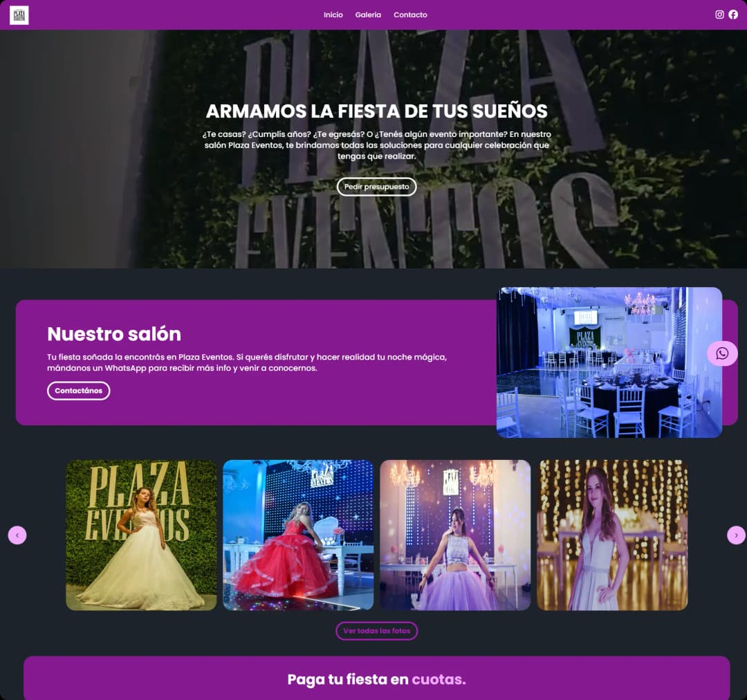Click the carousel next arrow
This screenshot has height=700, width=747.
[x=737, y=535]
